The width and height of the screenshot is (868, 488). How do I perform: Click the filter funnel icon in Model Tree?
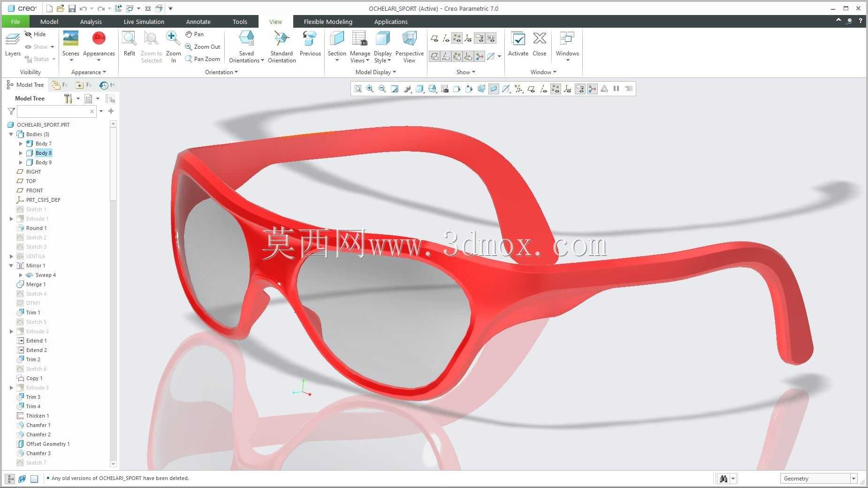(11, 111)
